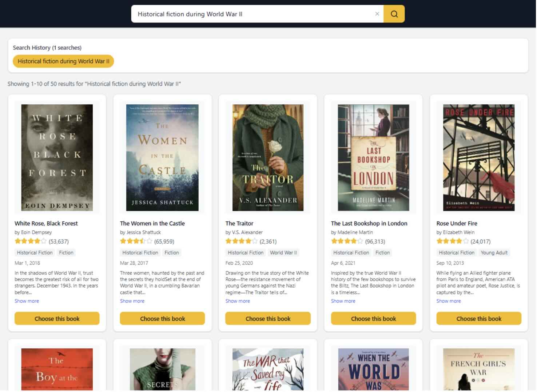Click The French Girl's War cover thumbnail
Screen dimensions: 537x392
[479, 369]
